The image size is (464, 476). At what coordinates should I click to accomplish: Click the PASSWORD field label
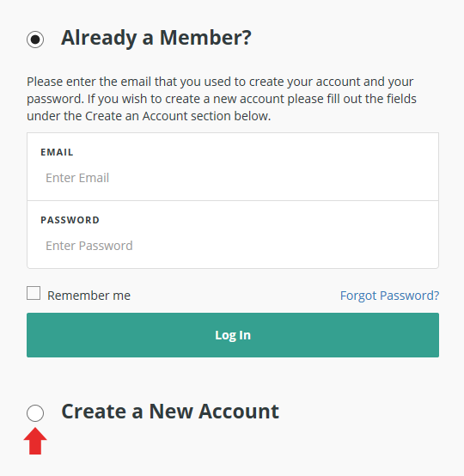70,220
